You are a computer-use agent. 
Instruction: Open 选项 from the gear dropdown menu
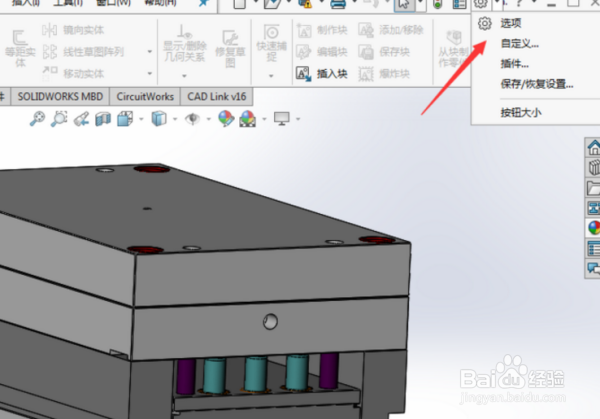[x=511, y=23]
